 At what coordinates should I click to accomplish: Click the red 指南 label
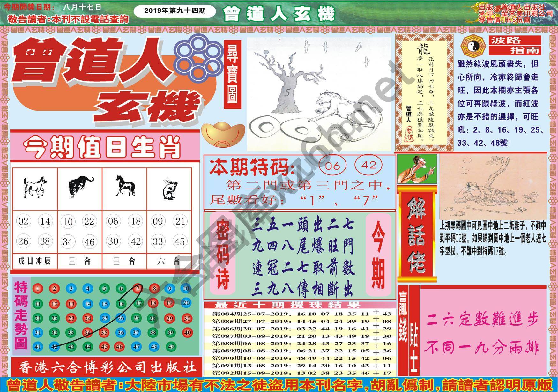pyautogui.click(x=515, y=50)
